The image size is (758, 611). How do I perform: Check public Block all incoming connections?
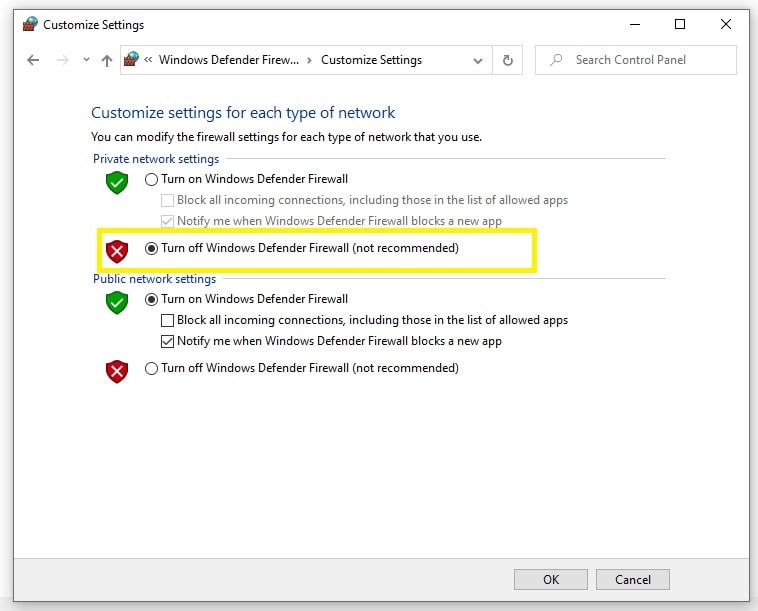[x=167, y=320]
